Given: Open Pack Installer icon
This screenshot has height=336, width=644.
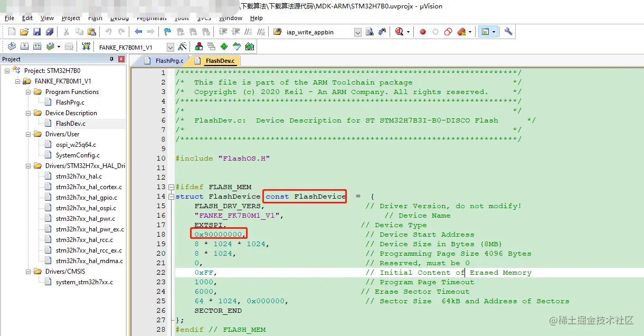Looking at the screenshot, I should [x=250, y=46].
